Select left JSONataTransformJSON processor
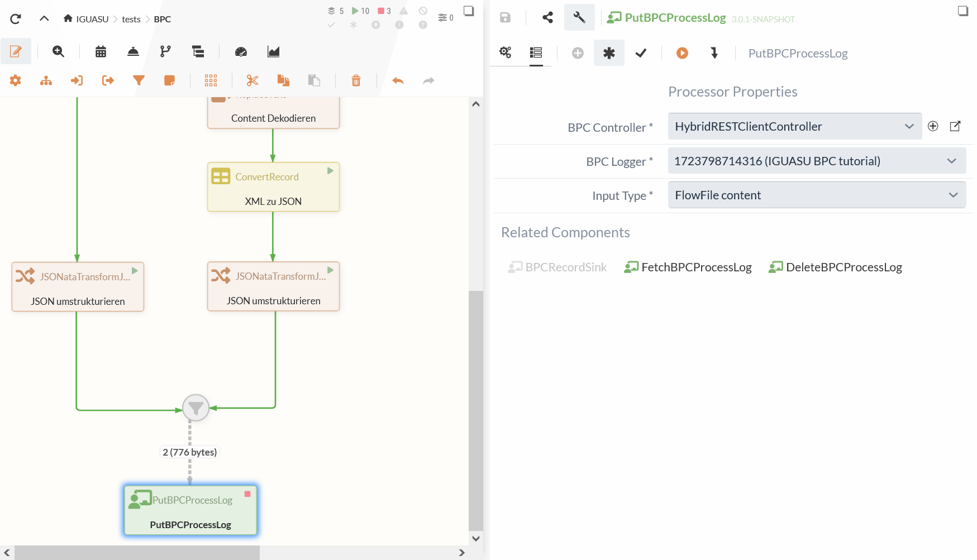Viewport: 977px width, 560px height. coord(78,287)
